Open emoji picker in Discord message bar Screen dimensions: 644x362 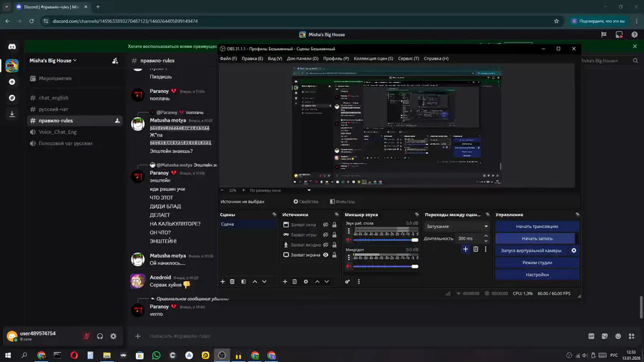click(618, 336)
